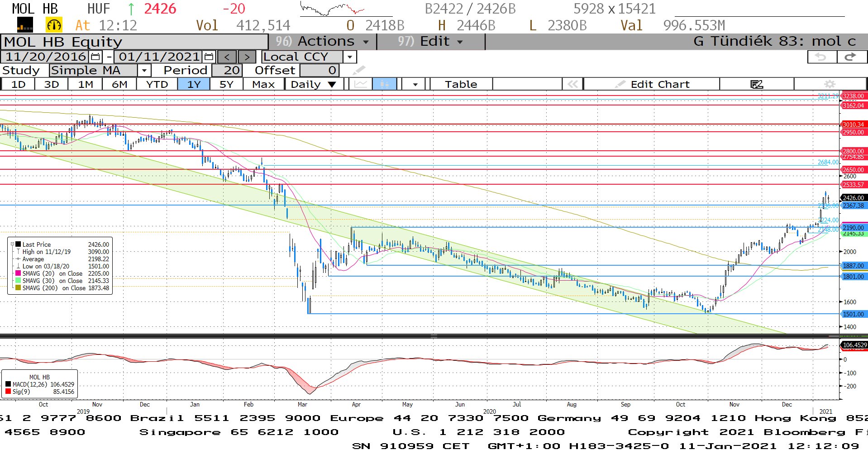Click the double-left chevron collapse icon
Viewport: 868px width, 464px height.
coord(572,84)
